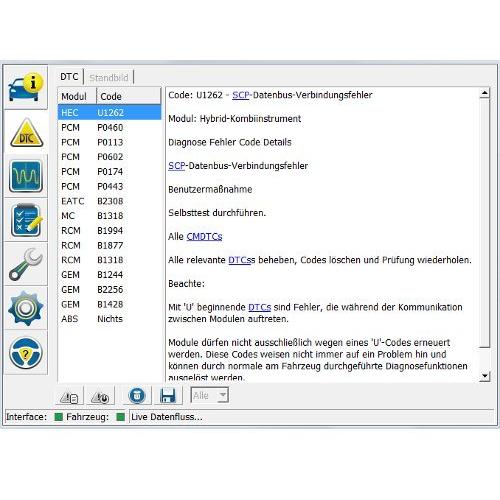Screen dimensions: 500x500
Task: Select the EATC B2308 fault code row
Action: (x=109, y=201)
